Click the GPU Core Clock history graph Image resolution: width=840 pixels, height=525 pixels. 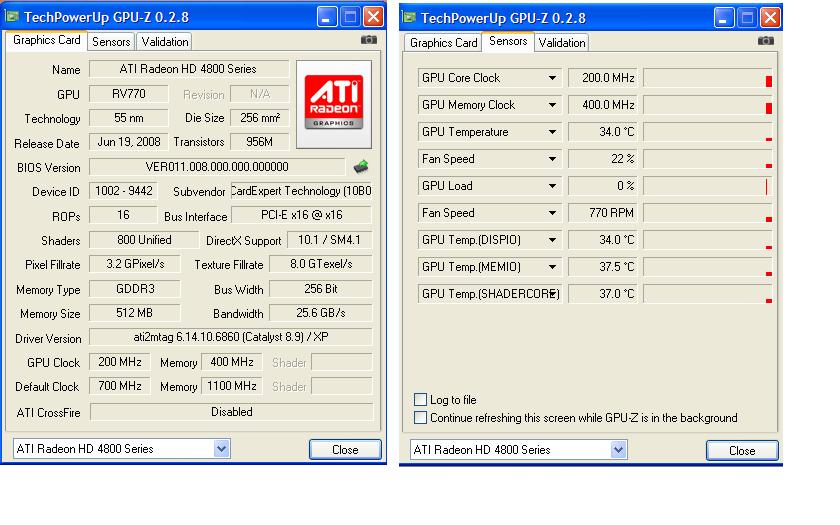click(x=708, y=78)
